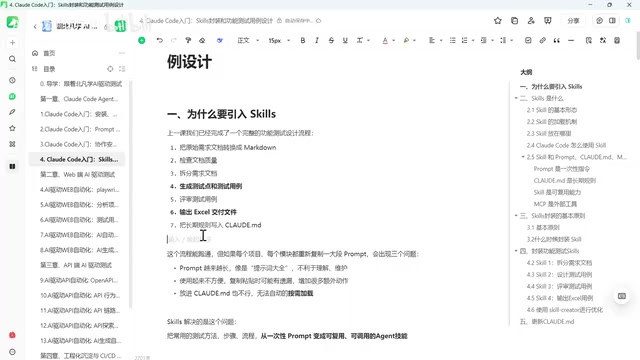The width and height of the screenshot is (640, 360).
Task: Toggle the outline panel icon
Action: click(x=628, y=20)
